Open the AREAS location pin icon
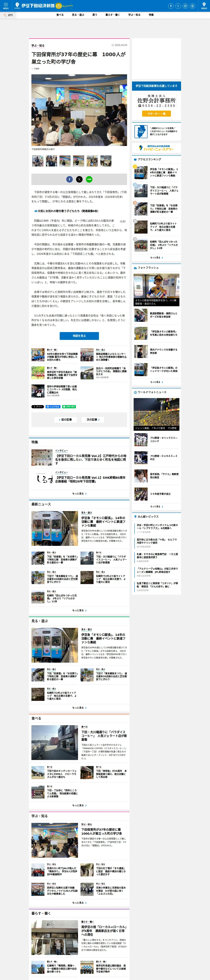Image resolution: width=210 pixels, height=980 pixels. (x=204, y=6)
